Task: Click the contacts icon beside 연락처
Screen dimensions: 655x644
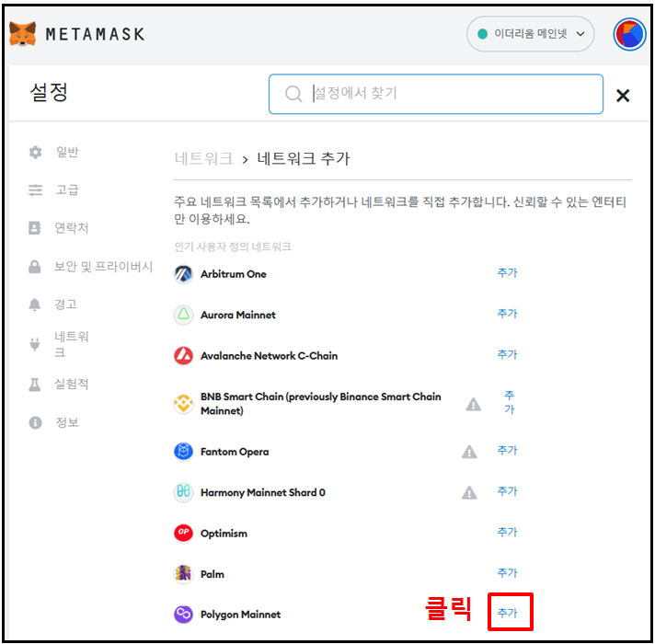Action: coord(35,228)
